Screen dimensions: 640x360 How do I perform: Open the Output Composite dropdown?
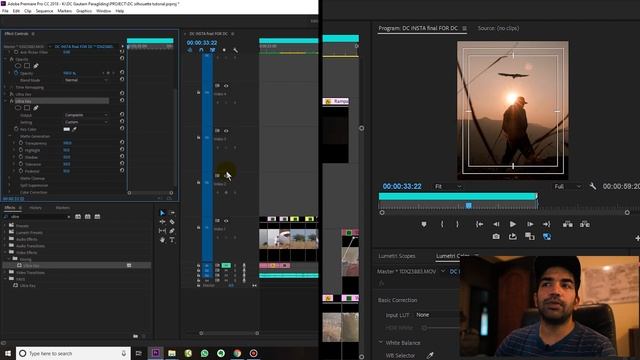[86, 115]
